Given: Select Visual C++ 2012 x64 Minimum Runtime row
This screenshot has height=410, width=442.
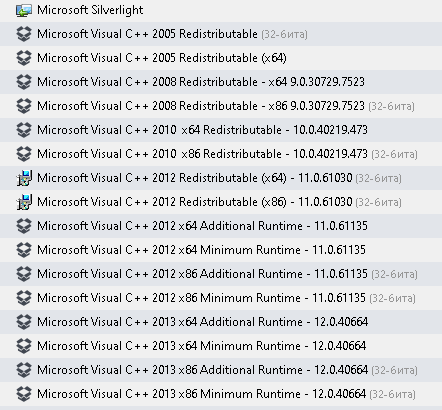Looking at the screenshot, I should [221, 250].
